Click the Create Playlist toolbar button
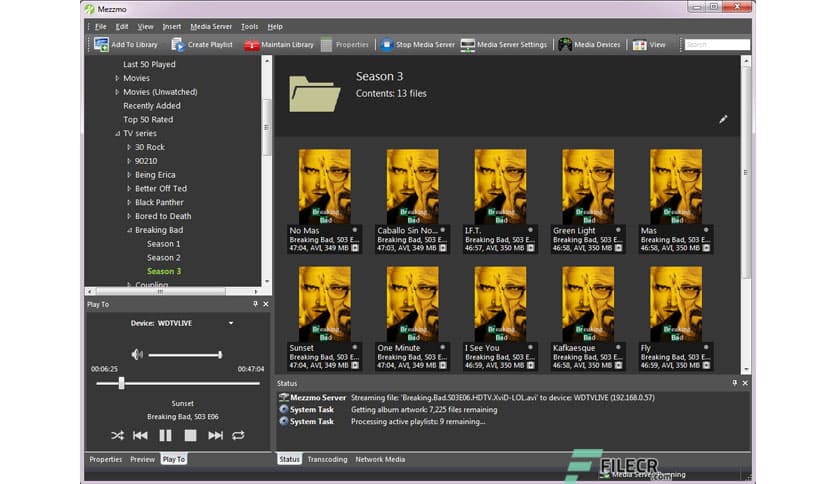 coord(202,45)
